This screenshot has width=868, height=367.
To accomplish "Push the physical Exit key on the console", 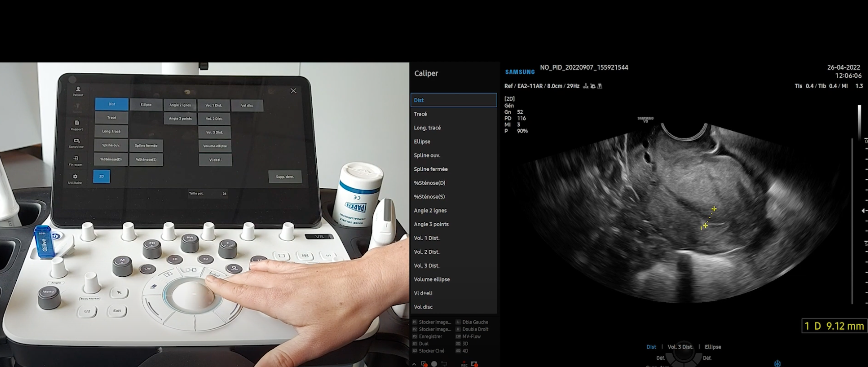I will (x=117, y=310).
